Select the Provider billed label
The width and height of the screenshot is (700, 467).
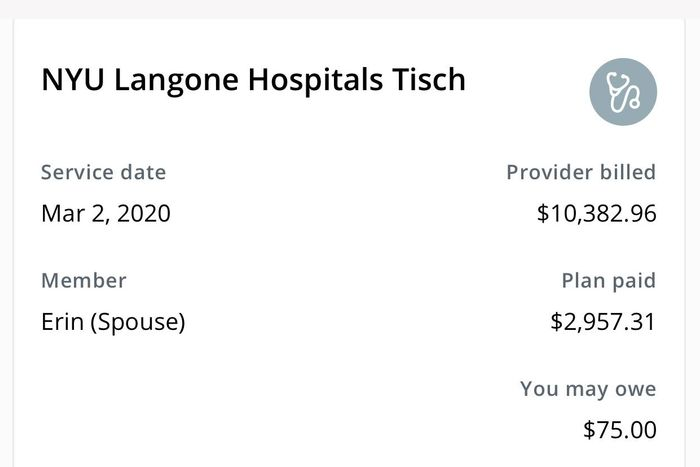point(581,172)
